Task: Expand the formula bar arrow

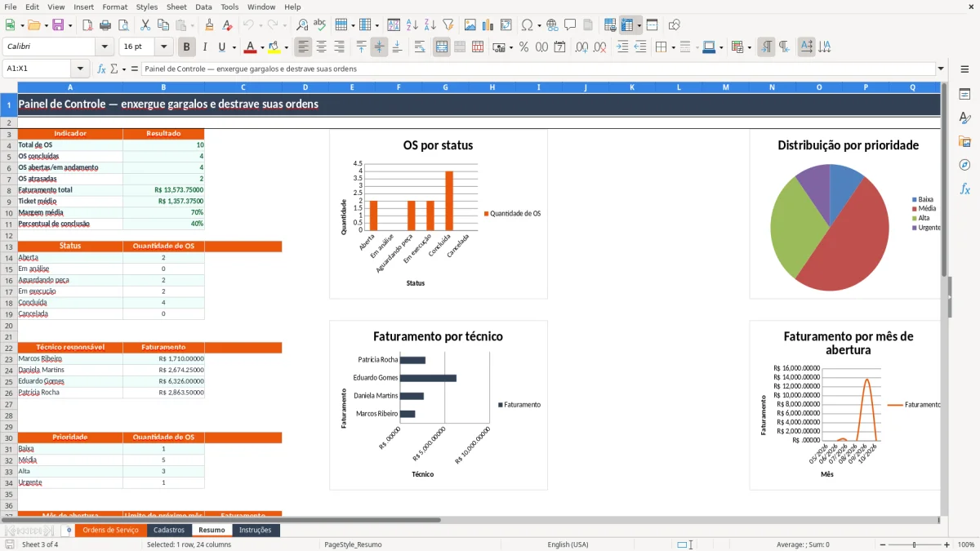Action: click(942, 69)
